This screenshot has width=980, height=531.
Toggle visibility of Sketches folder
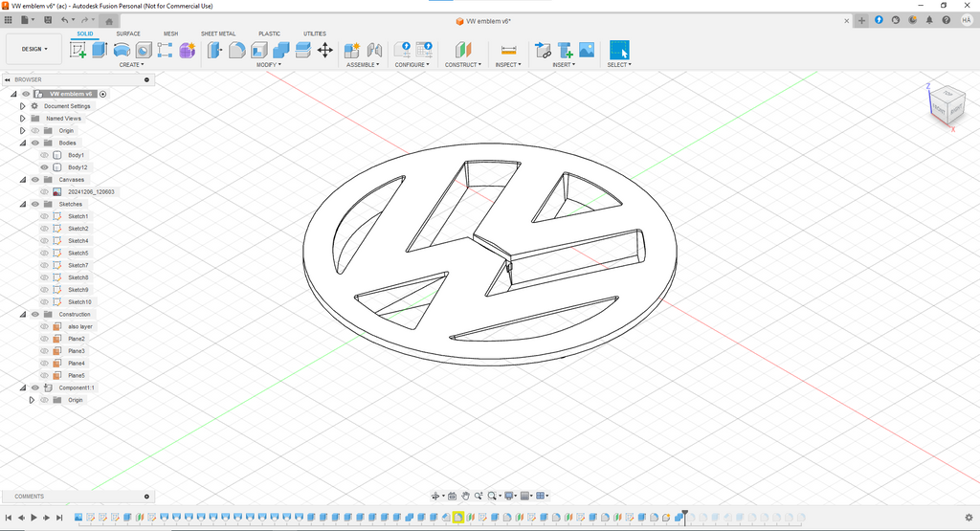click(x=35, y=205)
